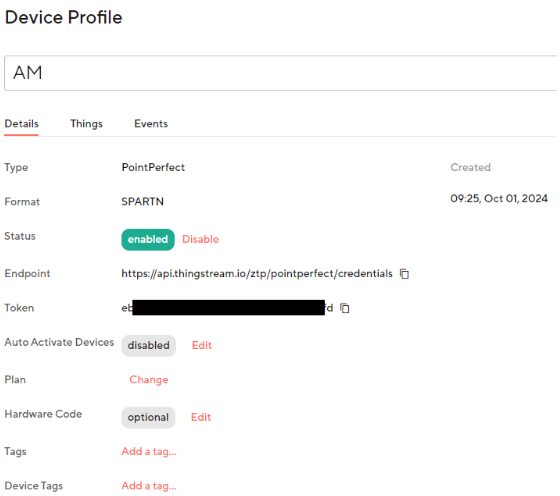
Task: Click the Status field label
Action: (x=20, y=236)
